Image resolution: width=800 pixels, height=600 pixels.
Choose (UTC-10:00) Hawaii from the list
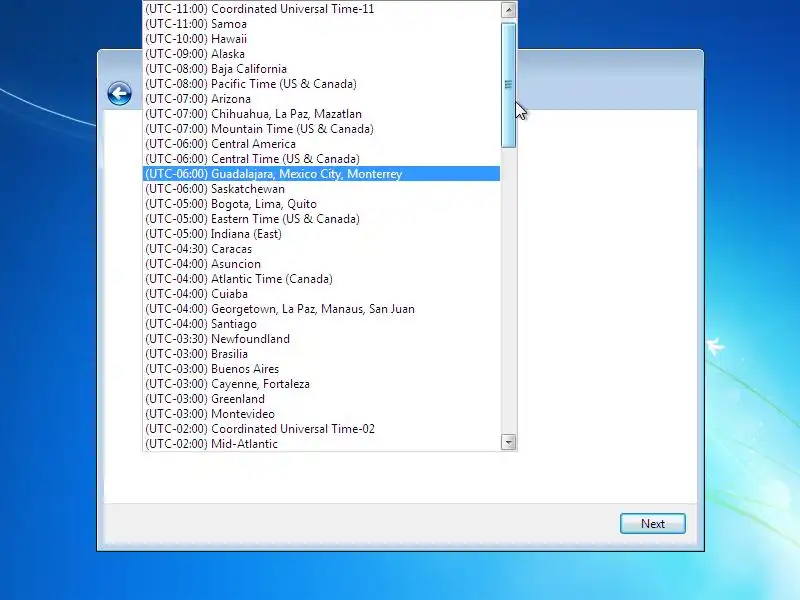coord(321,39)
